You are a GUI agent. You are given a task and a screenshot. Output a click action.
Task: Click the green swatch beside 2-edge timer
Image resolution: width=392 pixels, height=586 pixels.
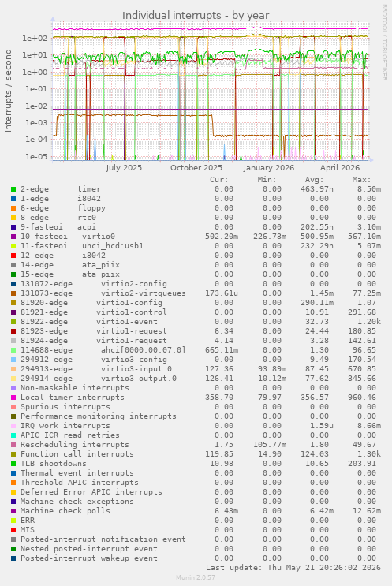click(x=13, y=189)
